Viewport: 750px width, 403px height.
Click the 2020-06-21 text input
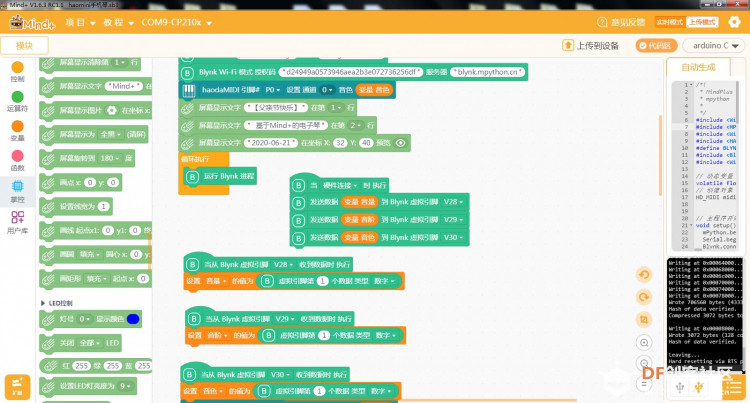coord(271,142)
